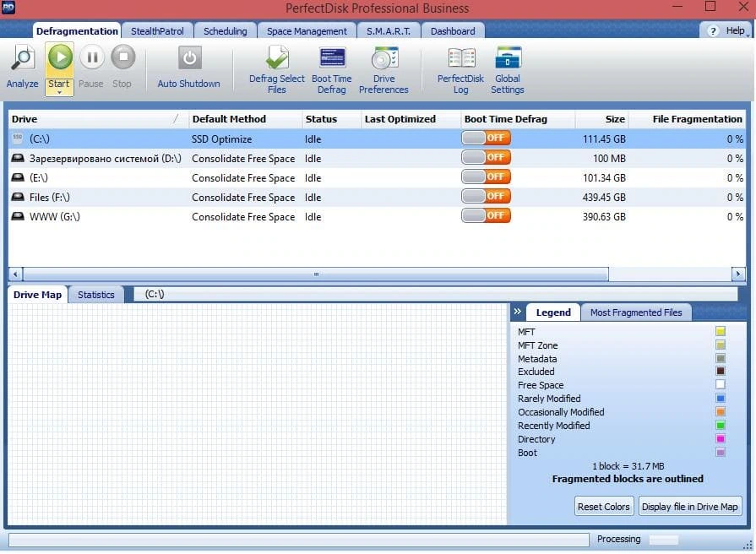Click the Pause toolbar icon
This screenshot has height=554, width=756.
tap(91, 57)
